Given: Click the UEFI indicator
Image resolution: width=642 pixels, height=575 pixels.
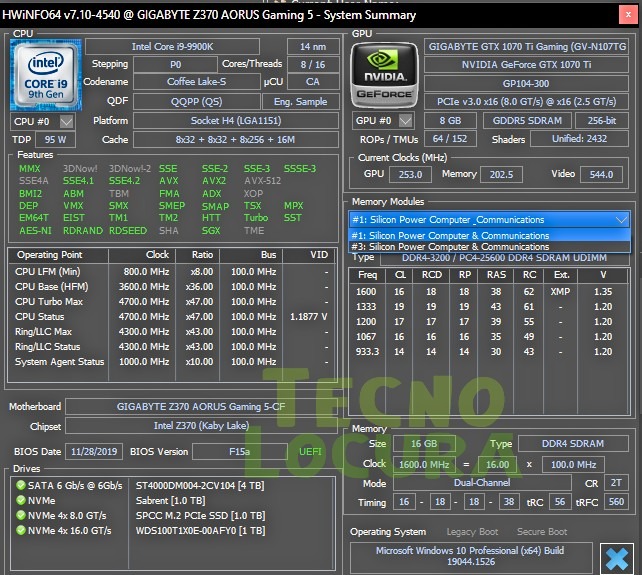Looking at the screenshot, I should pos(310,452).
